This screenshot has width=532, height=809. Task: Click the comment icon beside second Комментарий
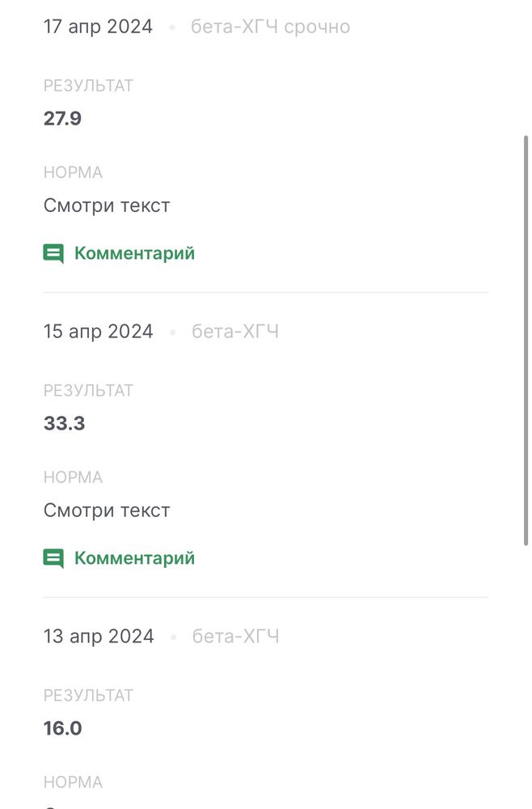(53, 558)
